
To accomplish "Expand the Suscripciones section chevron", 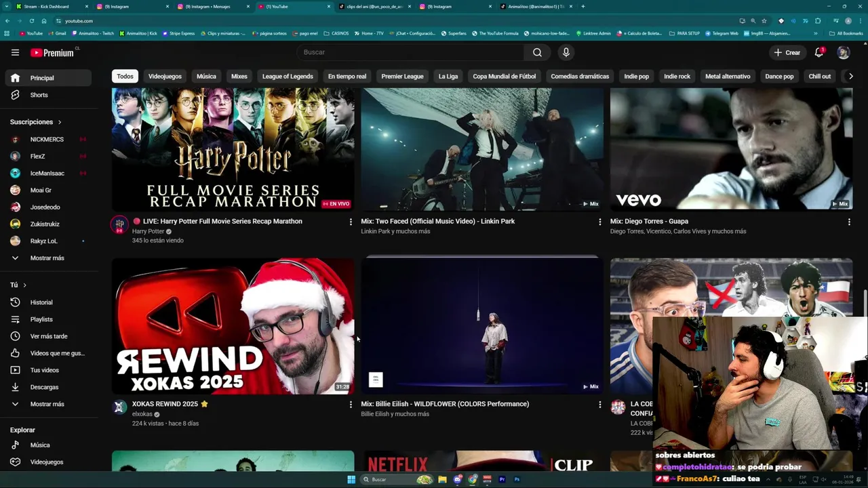I will click(60, 122).
